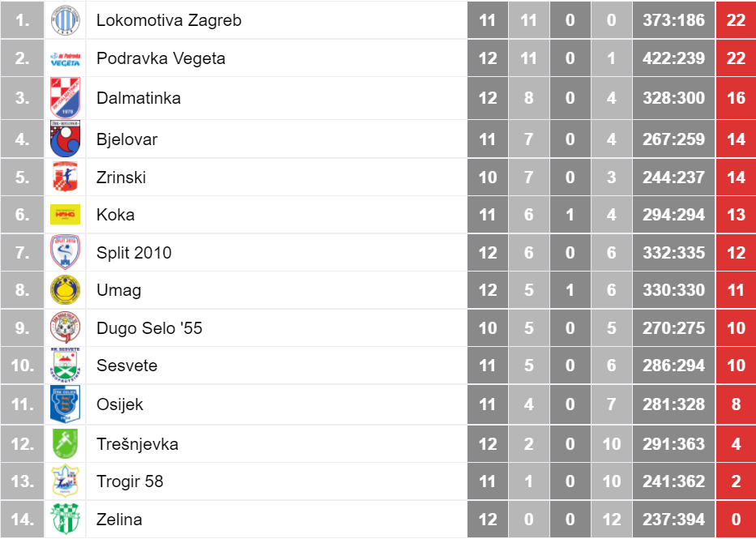
Task: Select Lokomotiva Zagreb's red points cell 22
Action: [737, 20]
